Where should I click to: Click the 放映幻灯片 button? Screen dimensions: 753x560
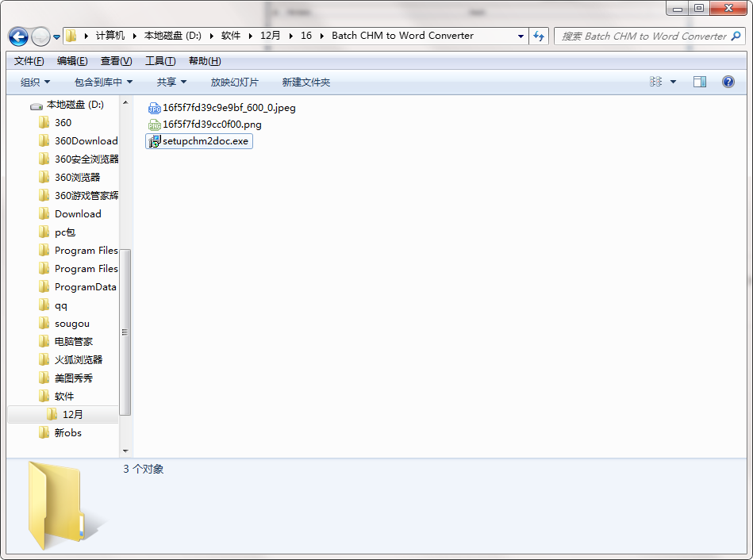[x=234, y=82]
